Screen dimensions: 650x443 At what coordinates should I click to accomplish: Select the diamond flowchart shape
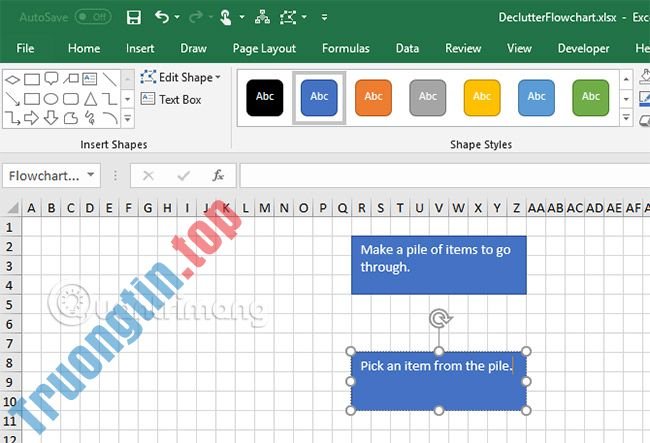click(12, 79)
